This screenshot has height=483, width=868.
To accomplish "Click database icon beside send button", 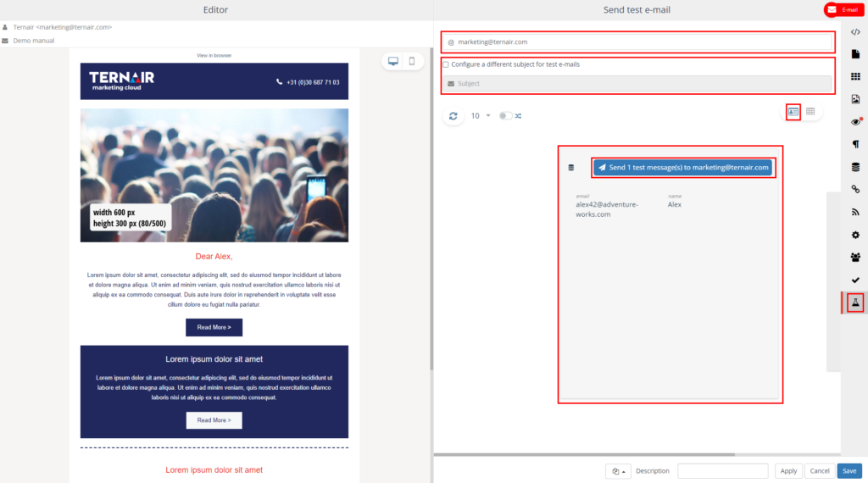I will coord(571,168).
